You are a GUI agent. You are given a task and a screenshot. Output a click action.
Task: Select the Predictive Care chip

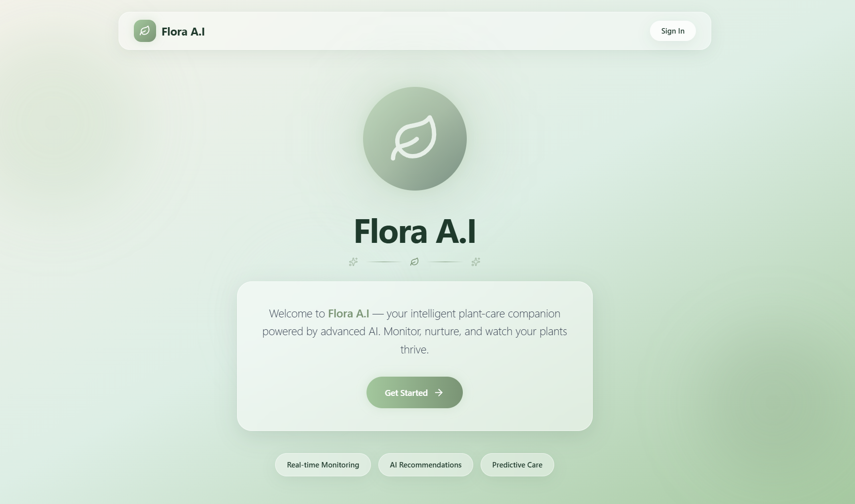[x=517, y=465]
